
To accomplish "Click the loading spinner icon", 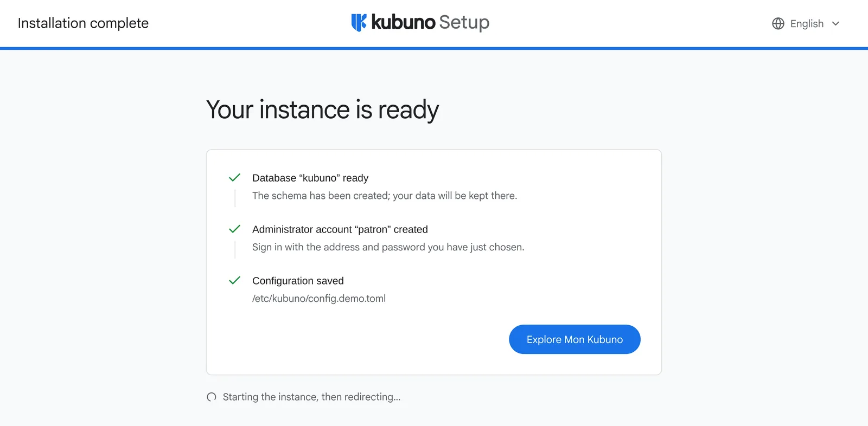I will point(212,397).
